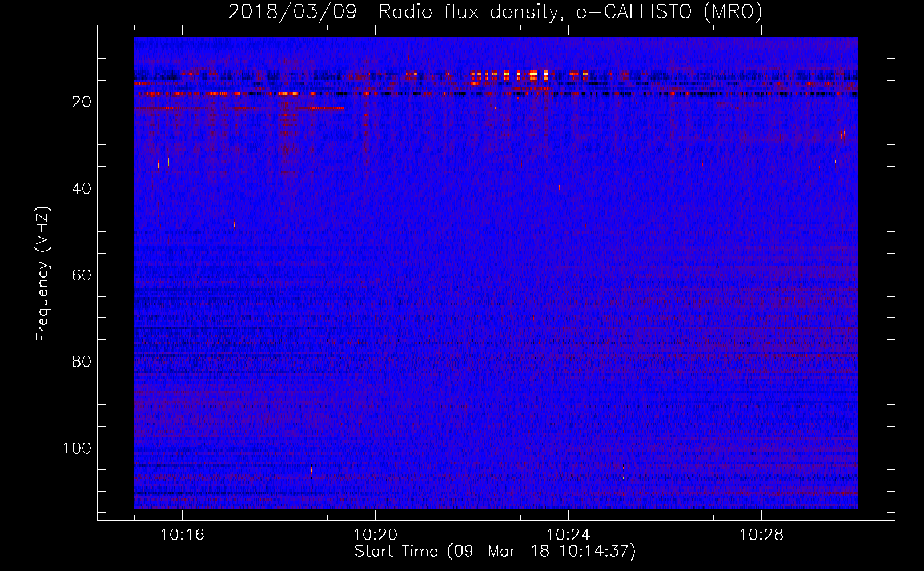The height and width of the screenshot is (571, 924).
Task: Click the date "2018/03/09" in the title
Action: tap(292, 12)
